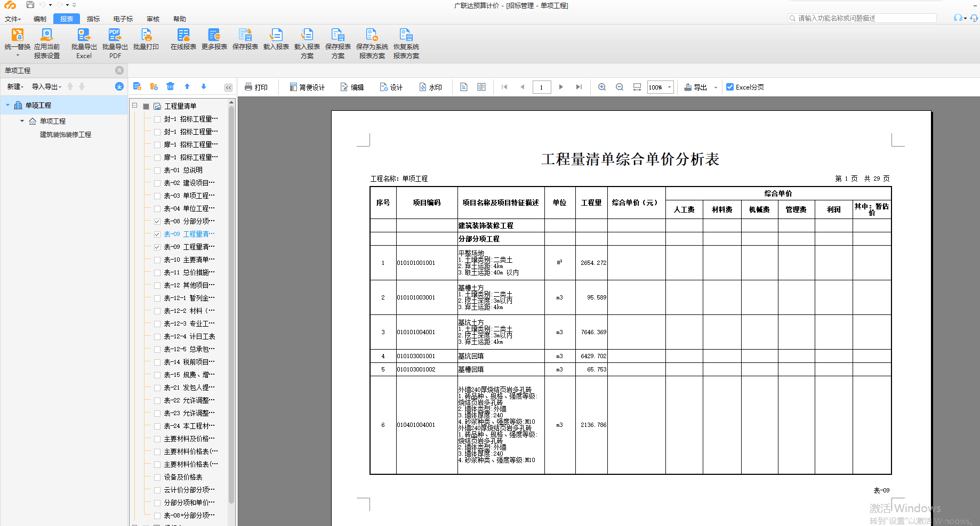Check the 表-10 主要清单 checkbox
This screenshot has width=980, height=526.
157,260
